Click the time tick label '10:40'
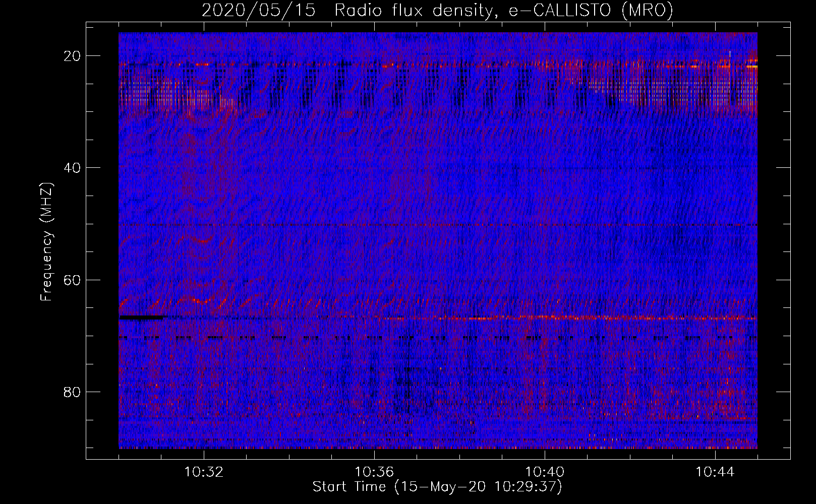 (545, 472)
